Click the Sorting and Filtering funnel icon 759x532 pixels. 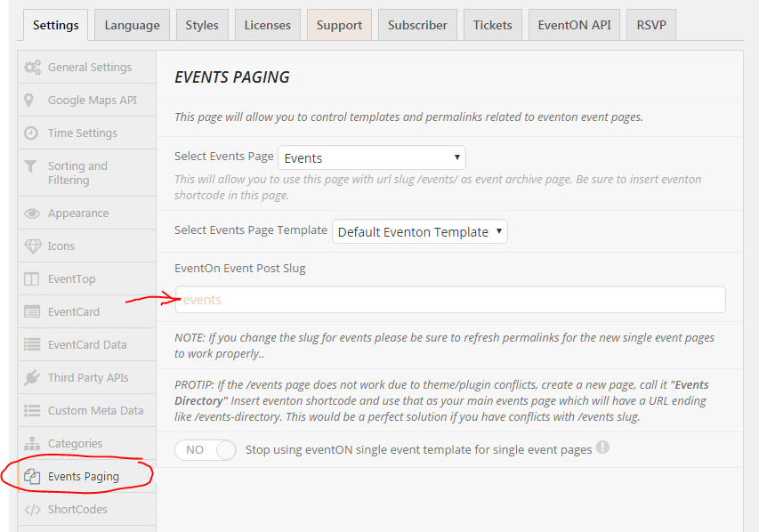point(30,166)
